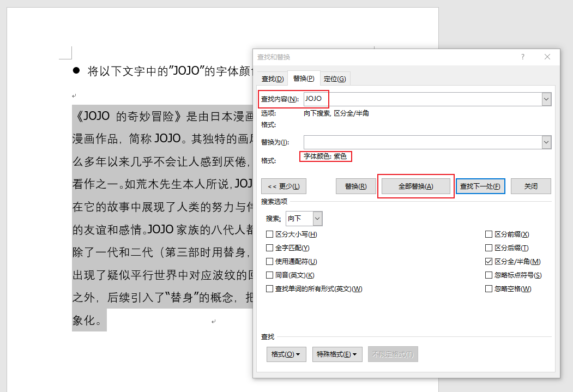
Task: Switch to the 查找(D) tab
Action: pyautogui.click(x=273, y=79)
